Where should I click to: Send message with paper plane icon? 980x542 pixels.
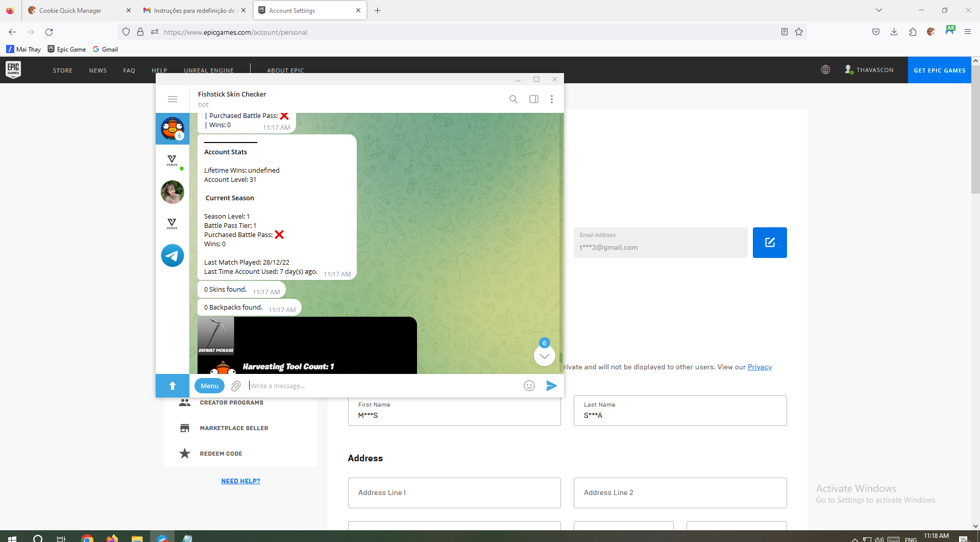click(551, 386)
